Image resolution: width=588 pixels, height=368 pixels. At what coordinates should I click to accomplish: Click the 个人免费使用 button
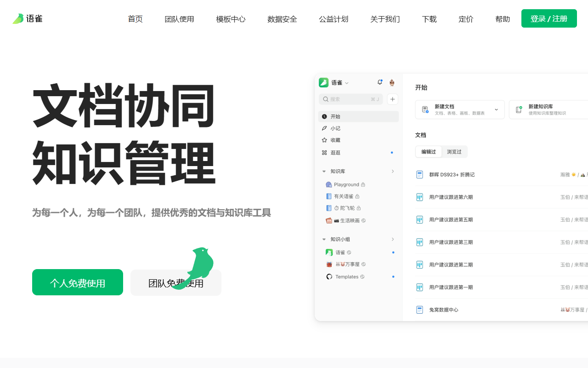tap(78, 282)
